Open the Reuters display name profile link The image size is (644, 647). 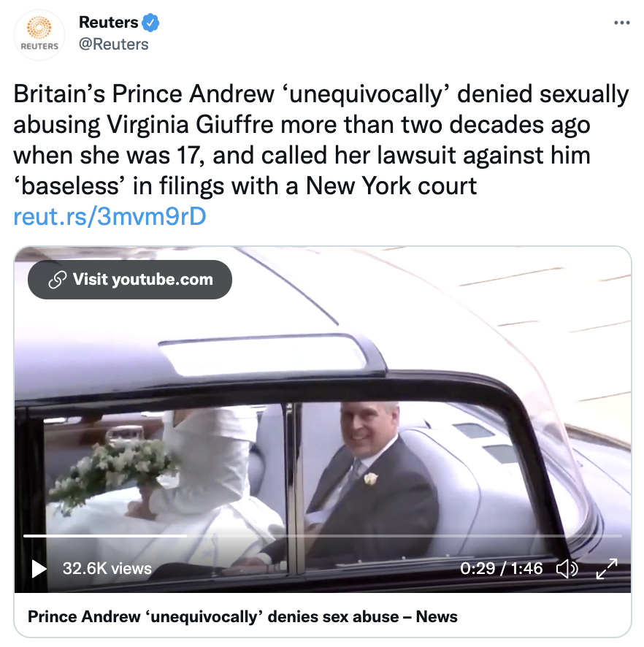click(109, 23)
